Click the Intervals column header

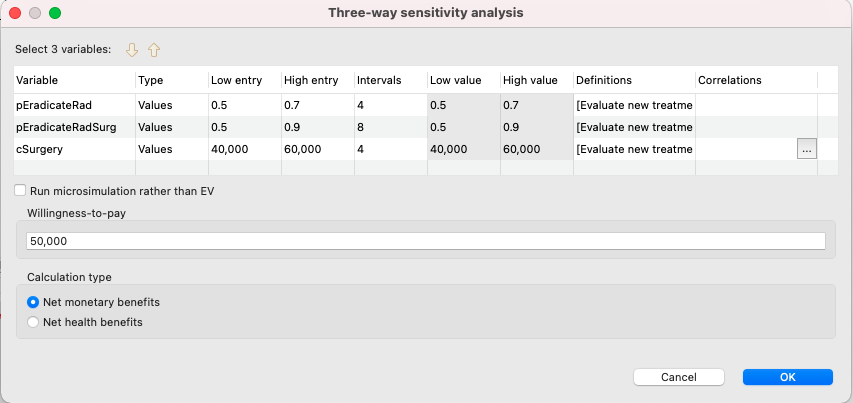pyautogui.click(x=391, y=80)
